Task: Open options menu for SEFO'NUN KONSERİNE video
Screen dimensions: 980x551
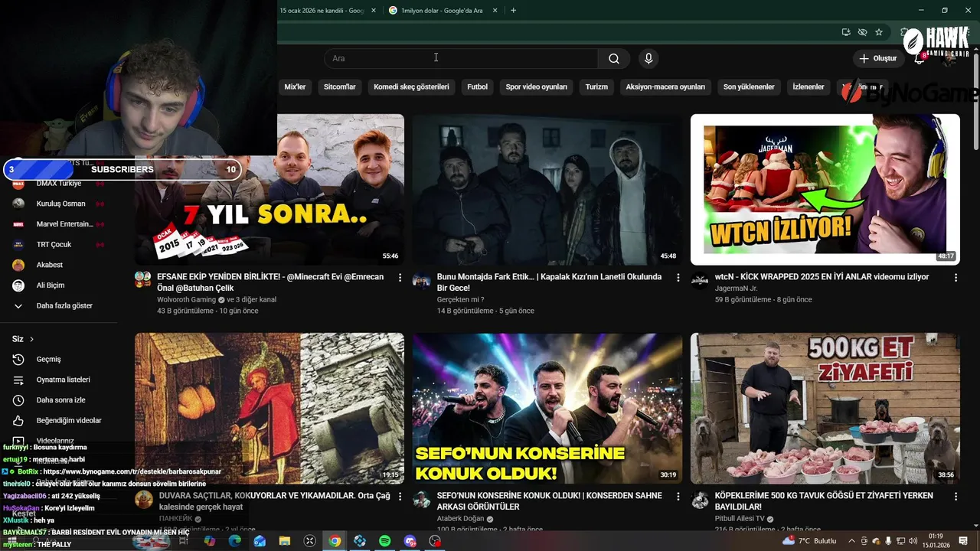Action: (678, 497)
